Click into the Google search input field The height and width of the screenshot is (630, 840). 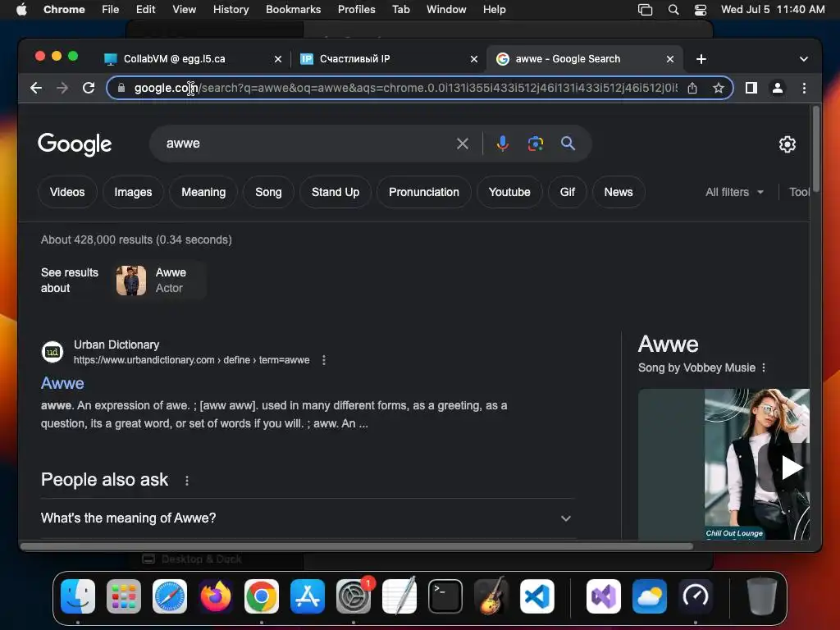coord(308,144)
